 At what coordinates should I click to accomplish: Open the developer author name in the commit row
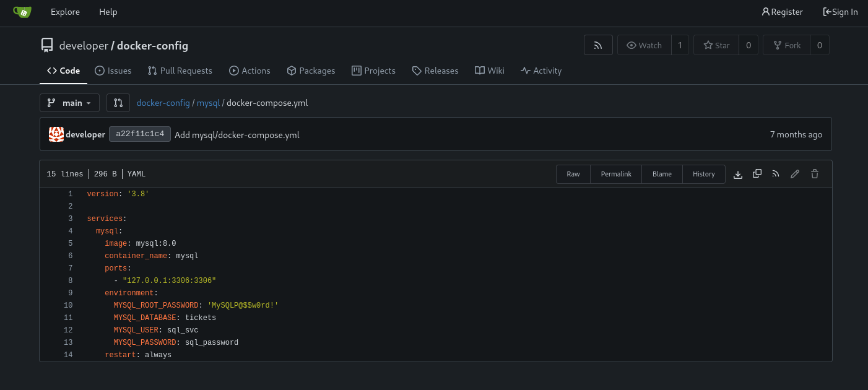pos(85,134)
